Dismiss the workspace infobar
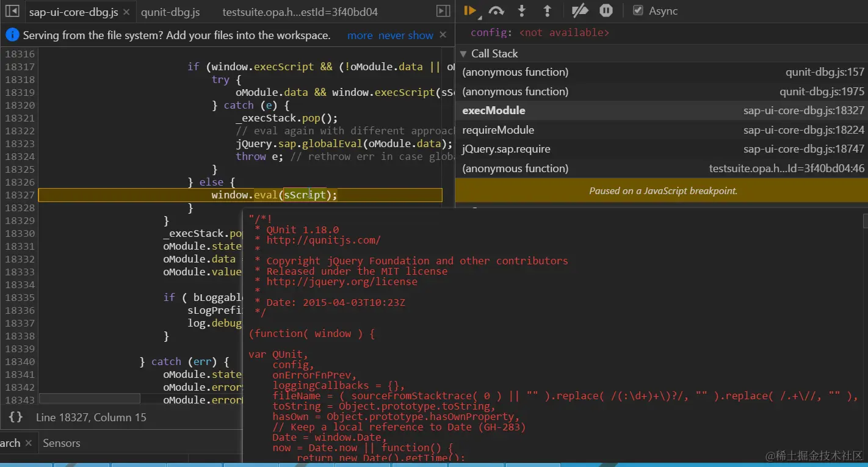868x467 pixels. tap(443, 35)
